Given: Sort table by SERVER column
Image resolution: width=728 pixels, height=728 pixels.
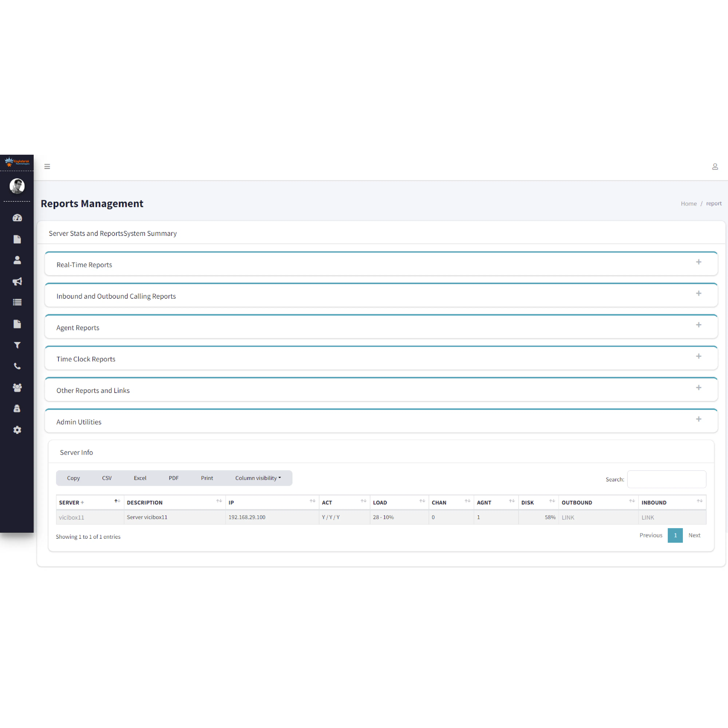Looking at the screenshot, I should (90, 502).
